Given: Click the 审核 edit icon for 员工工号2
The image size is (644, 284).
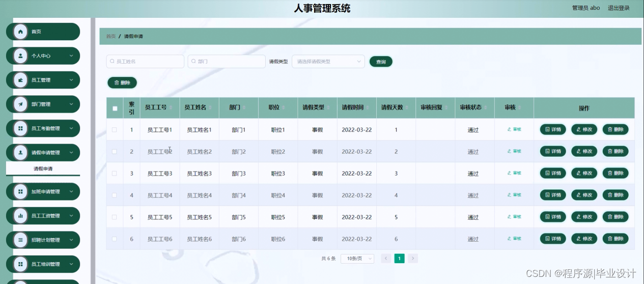Looking at the screenshot, I should tap(509, 151).
